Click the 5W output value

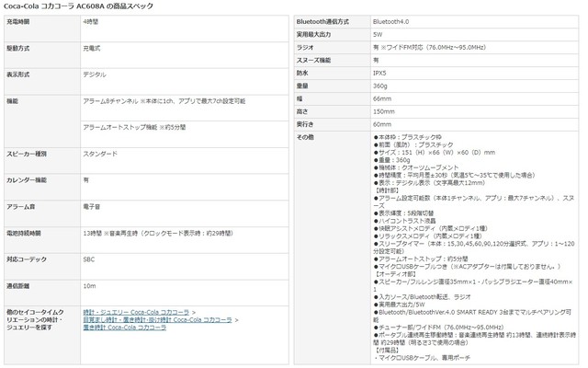coord(378,35)
